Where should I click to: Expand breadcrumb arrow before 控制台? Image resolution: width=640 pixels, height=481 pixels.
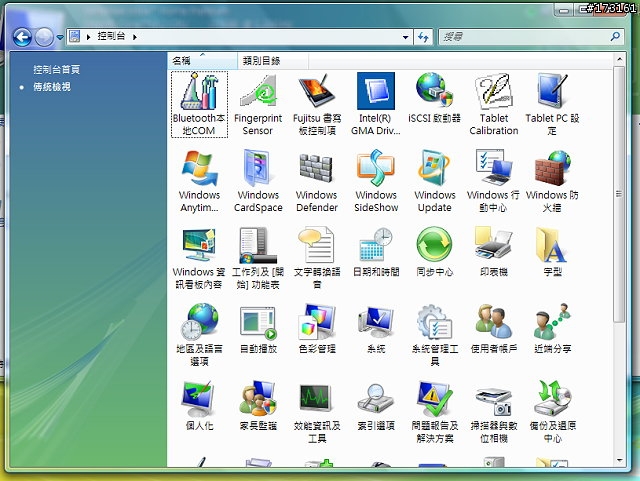point(88,37)
